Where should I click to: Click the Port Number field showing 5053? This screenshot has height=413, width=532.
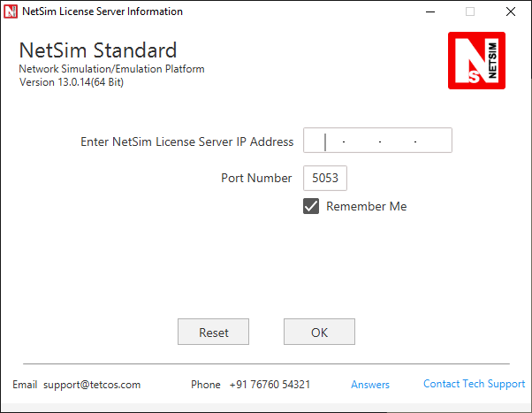coord(325,178)
